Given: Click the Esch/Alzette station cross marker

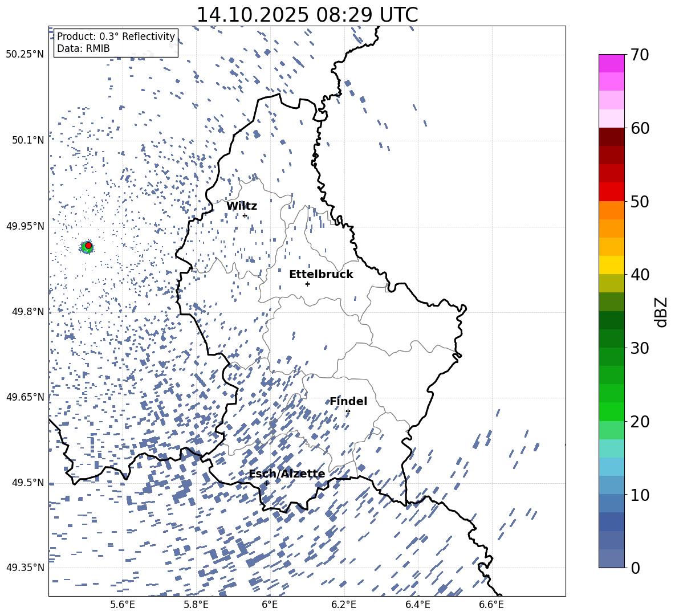Looking at the screenshot, I should click(x=267, y=483).
